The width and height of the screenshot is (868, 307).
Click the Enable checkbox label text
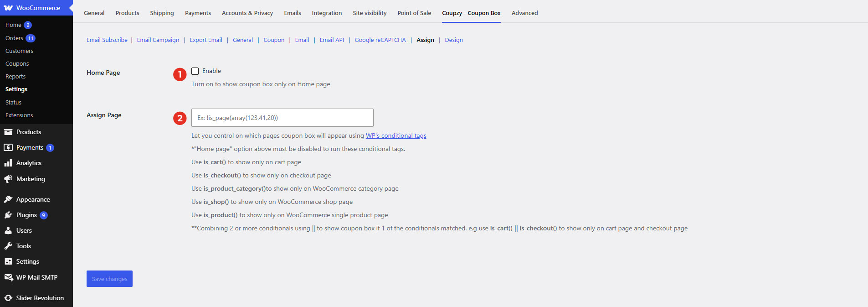coord(211,71)
